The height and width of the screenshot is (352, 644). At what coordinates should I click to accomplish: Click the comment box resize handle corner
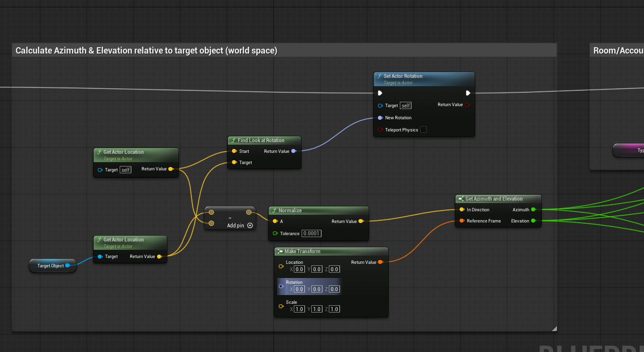tap(554, 329)
